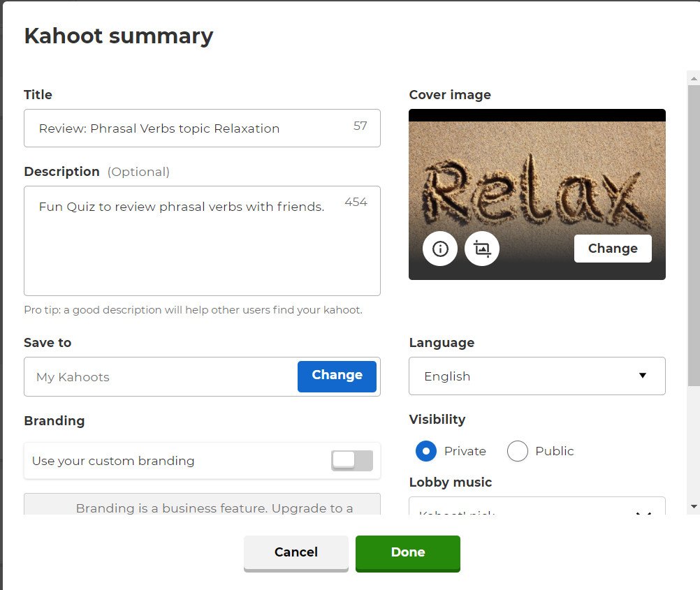Edit the Description text area

[202, 241]
